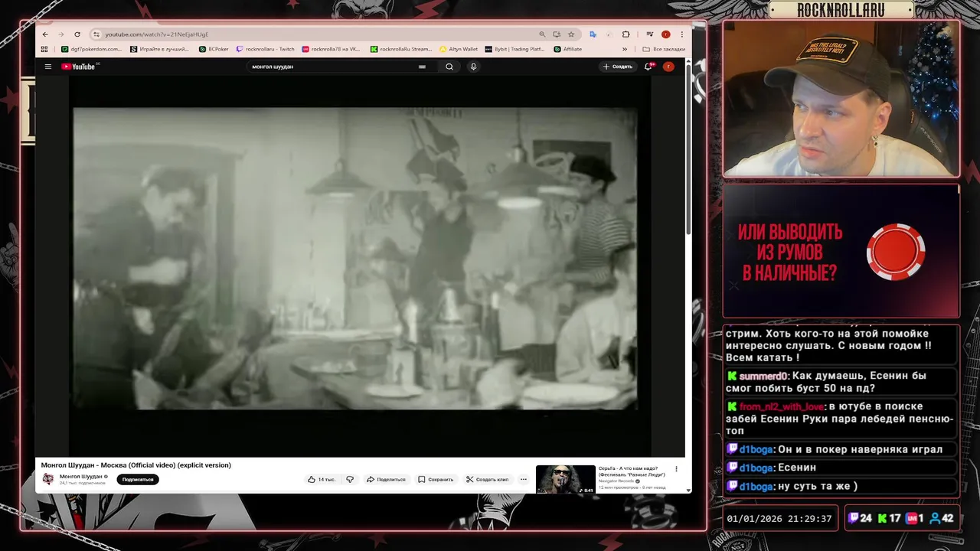Open the Altyn Wallet bookmark

(x=459, y=49)
